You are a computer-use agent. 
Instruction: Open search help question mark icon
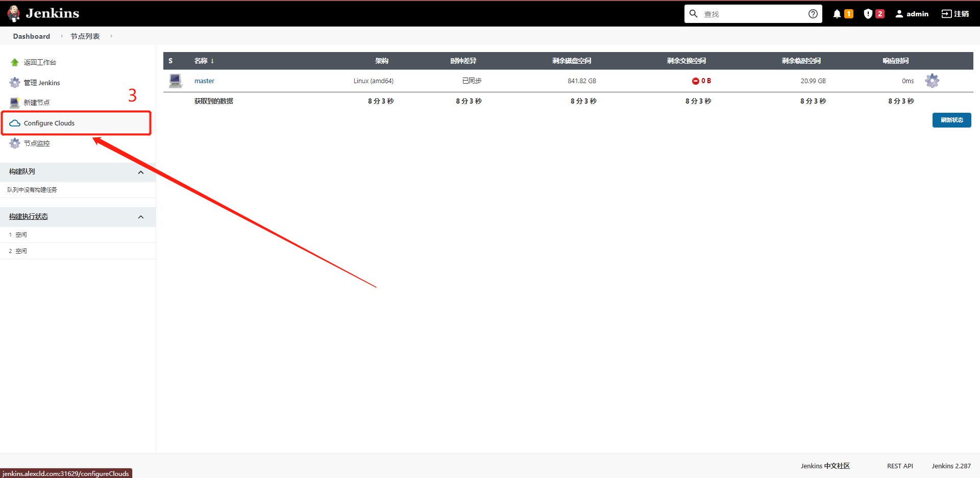tap(813, 14)
